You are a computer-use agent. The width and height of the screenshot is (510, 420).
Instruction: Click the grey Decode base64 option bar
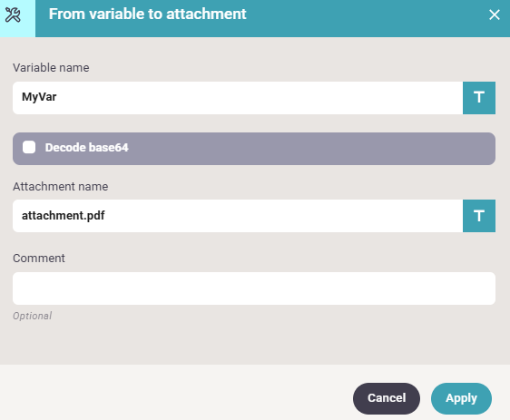click(x=254, y=149)
